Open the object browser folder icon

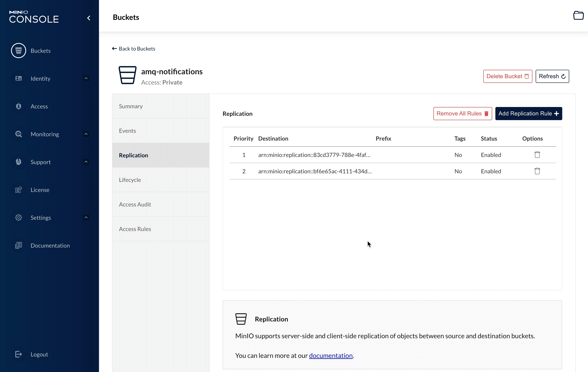(578, 16)
